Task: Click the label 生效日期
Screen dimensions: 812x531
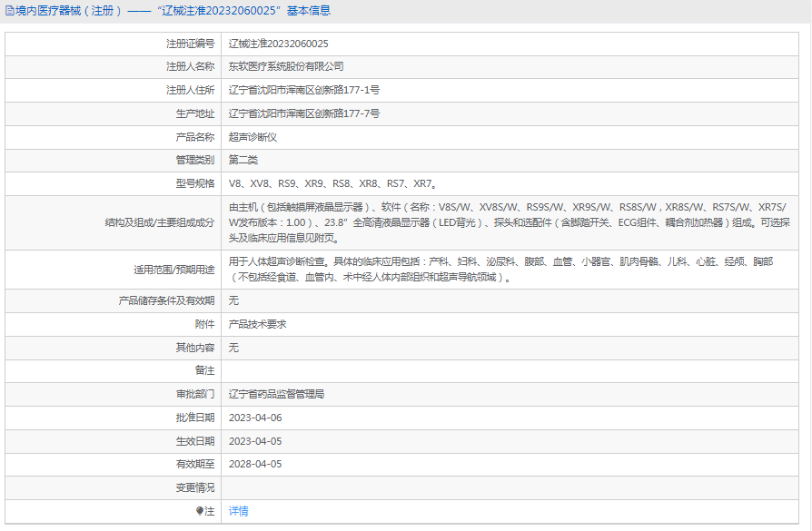Action: (194, 441)
